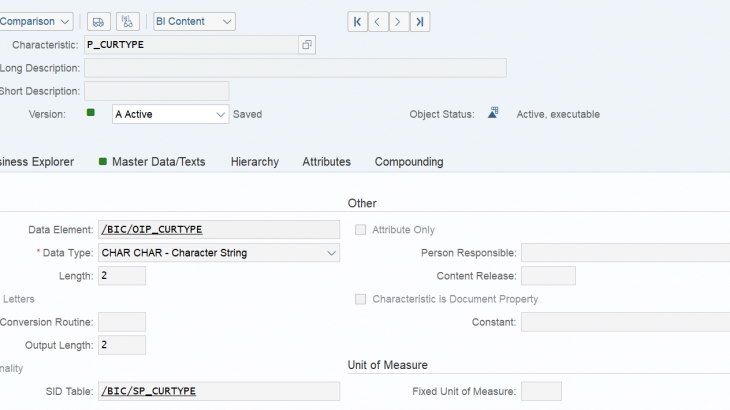Image resolution: width=730 pixels, height=410 pixels.
Task: Click the Fixed Unit of Measure field
Action: (541, 391)
